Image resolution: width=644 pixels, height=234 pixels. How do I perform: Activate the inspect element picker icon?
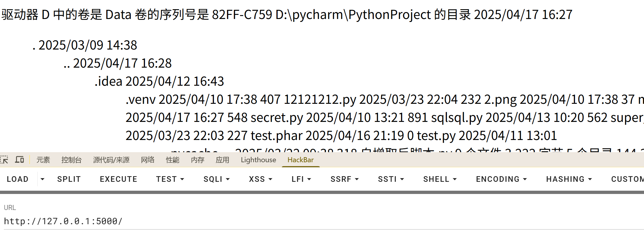coord(4,160)
